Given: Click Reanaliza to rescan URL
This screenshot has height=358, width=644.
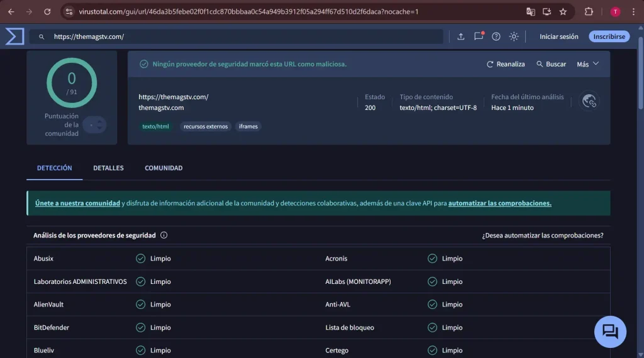Looking at the screenshot, I should [506, 64].
